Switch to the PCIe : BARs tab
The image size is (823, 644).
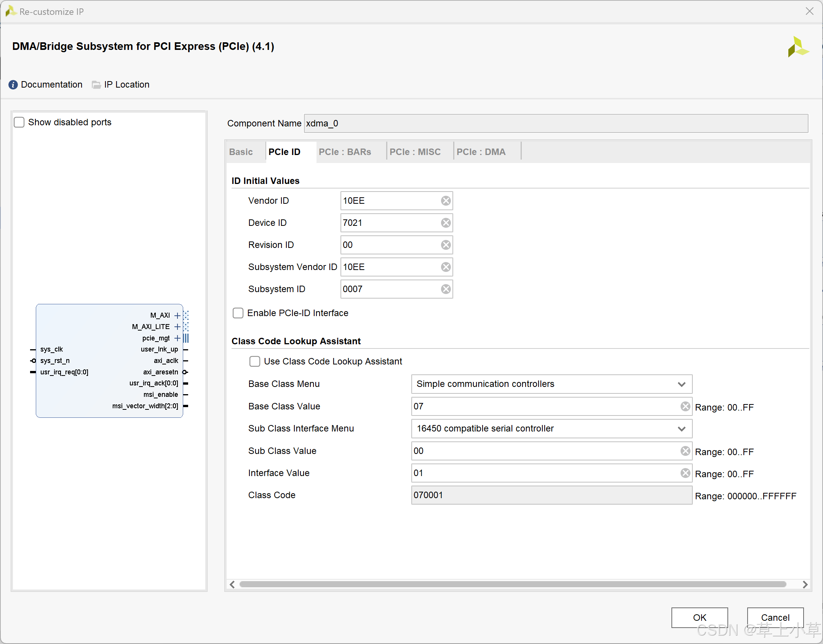coord(345,152)
